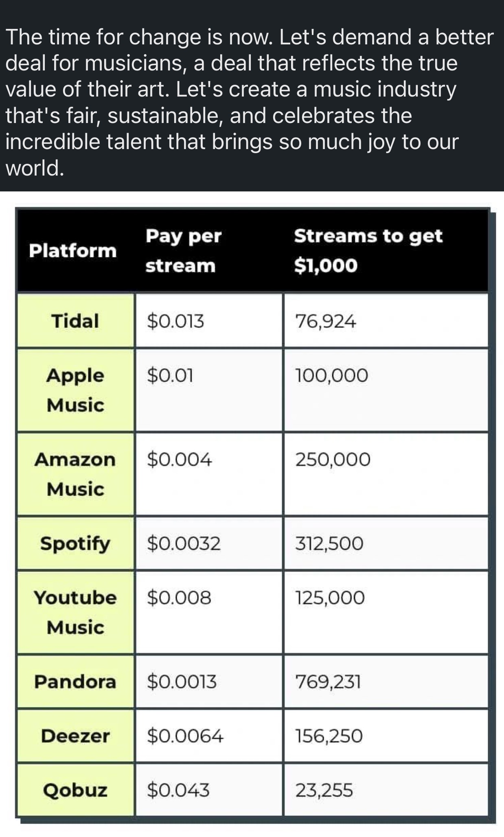Click Pandora's 769,231 streams value
The image size is (504, 837).
[328, 681]
